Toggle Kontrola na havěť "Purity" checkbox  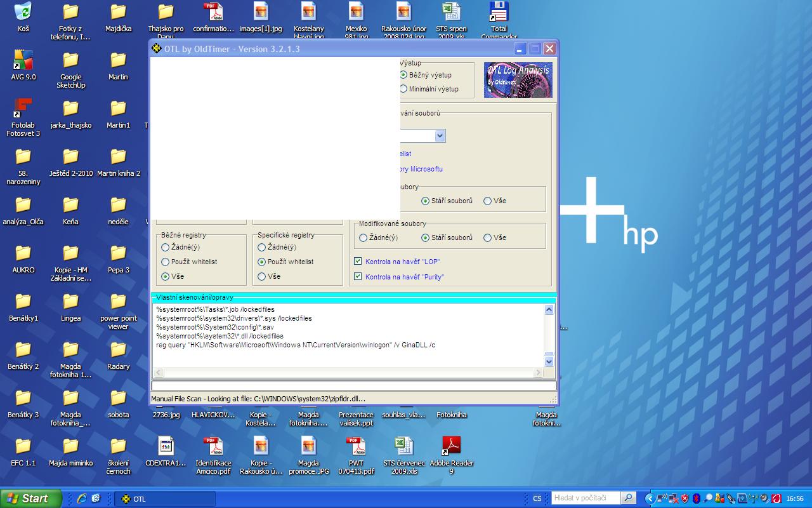(358, 277)
